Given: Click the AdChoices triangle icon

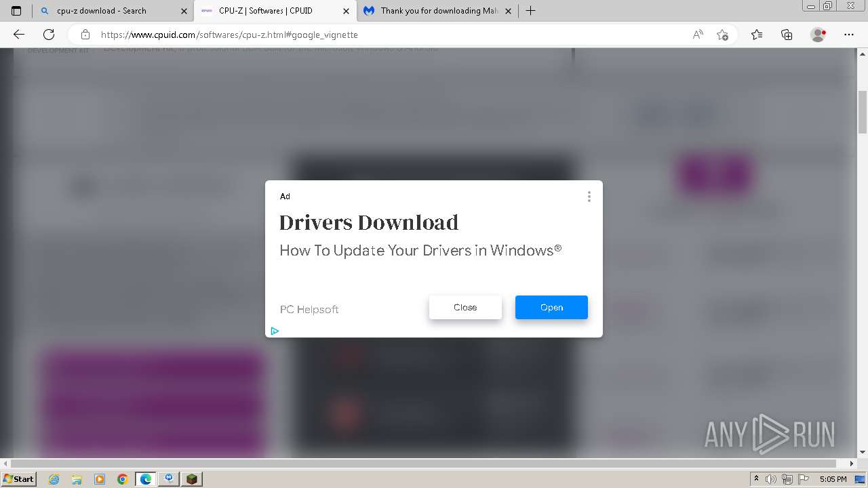Looking at the screenshot, I should pyautogui.click(x=275, y=331).
